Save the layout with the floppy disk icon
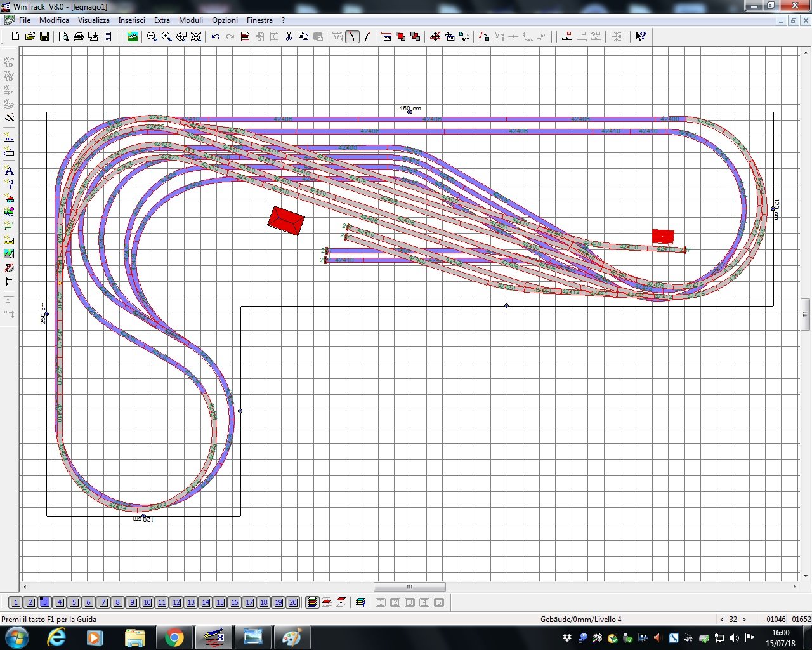Viewport: 812px width, 650px height. [x=44, y=37]
